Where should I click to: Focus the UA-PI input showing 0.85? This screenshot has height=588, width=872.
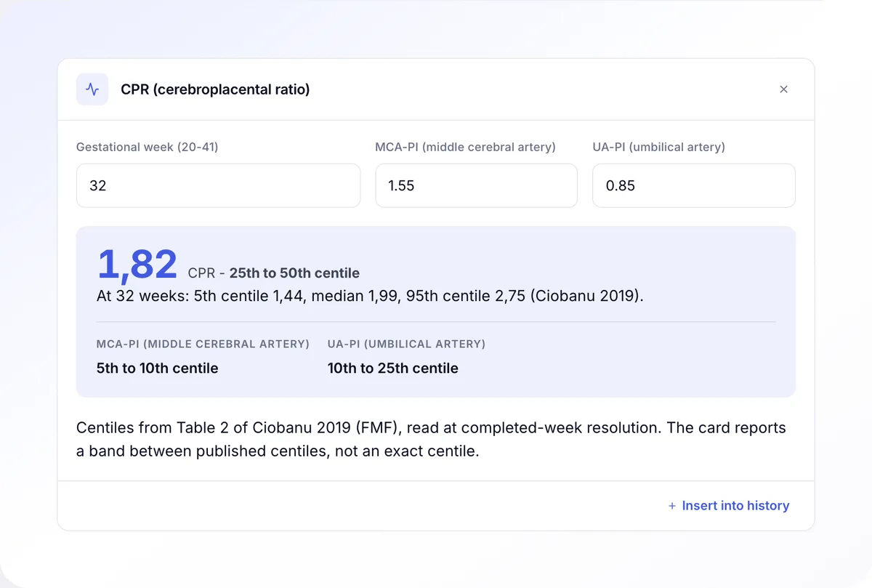coord(694,185)
